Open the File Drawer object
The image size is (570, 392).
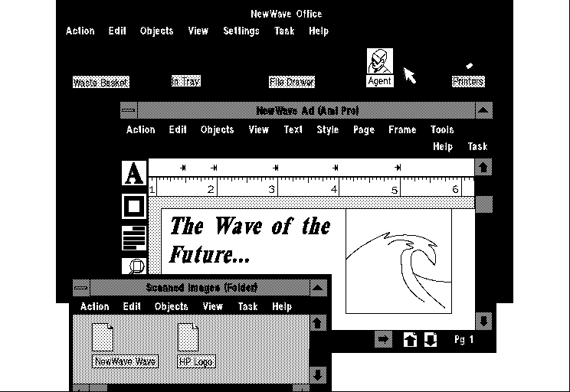tap(292, 82)
